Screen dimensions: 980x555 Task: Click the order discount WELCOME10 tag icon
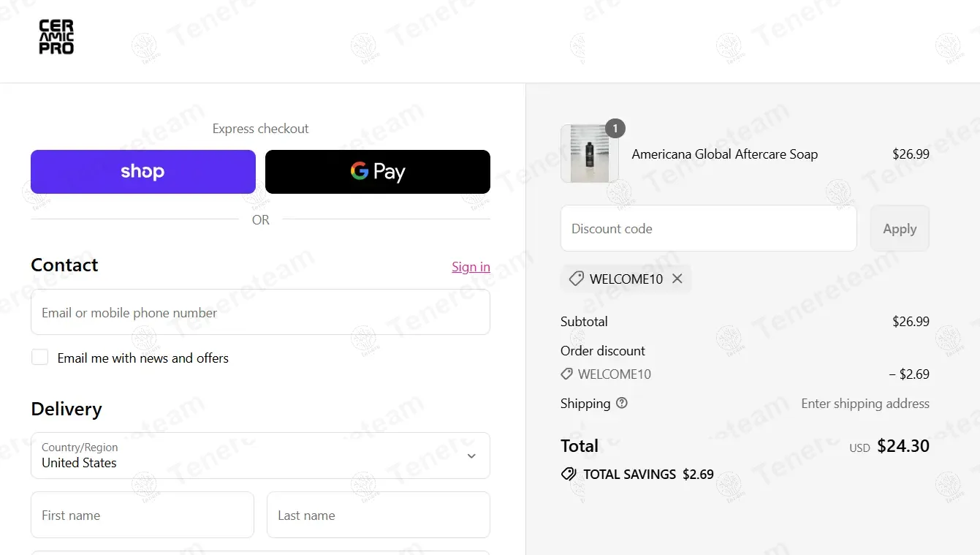566,374
